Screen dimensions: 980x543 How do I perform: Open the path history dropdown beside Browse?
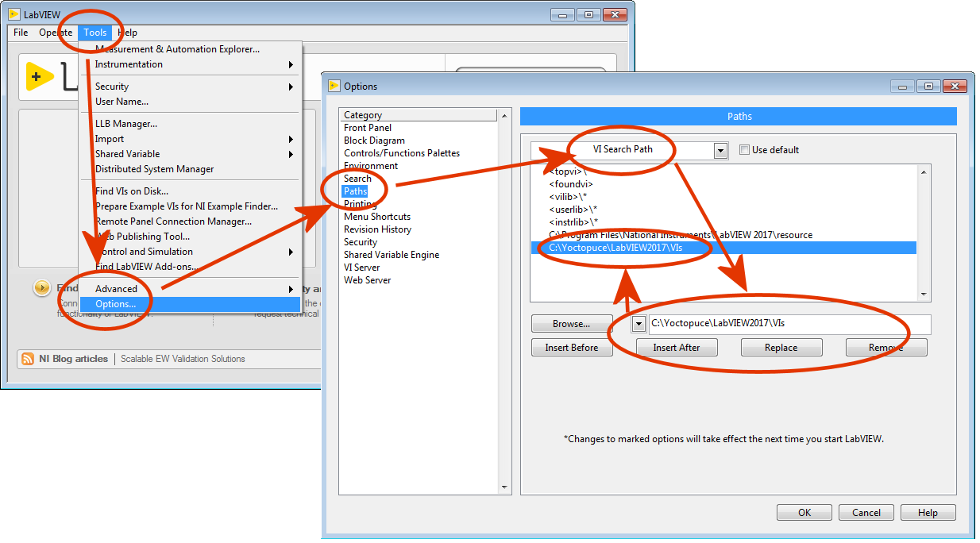click(x=639, y=324)
